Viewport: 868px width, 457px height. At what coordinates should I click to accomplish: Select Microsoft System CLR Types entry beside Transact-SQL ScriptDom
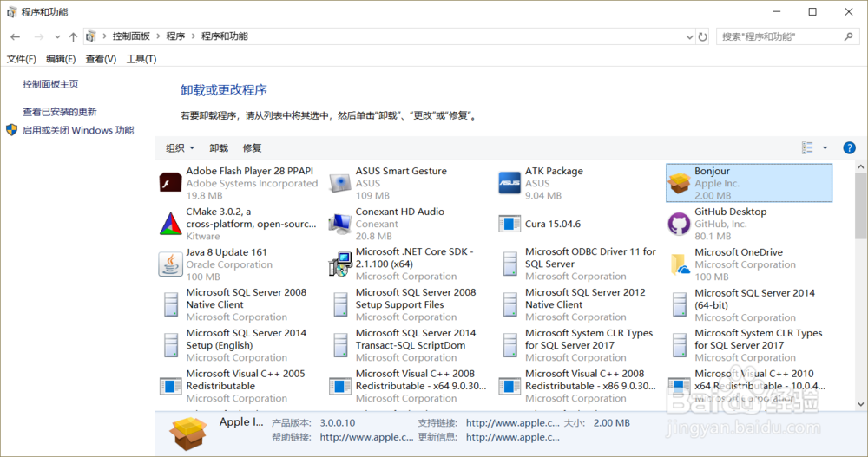579,345
